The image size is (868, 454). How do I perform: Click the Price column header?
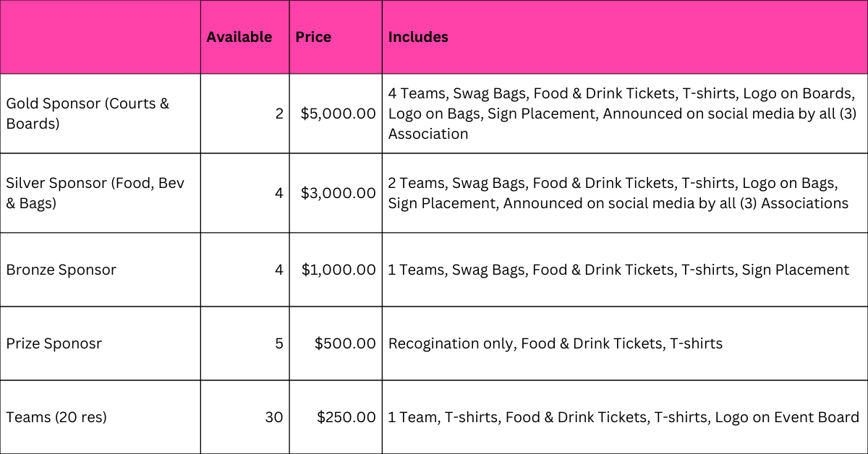coord(313,37)
